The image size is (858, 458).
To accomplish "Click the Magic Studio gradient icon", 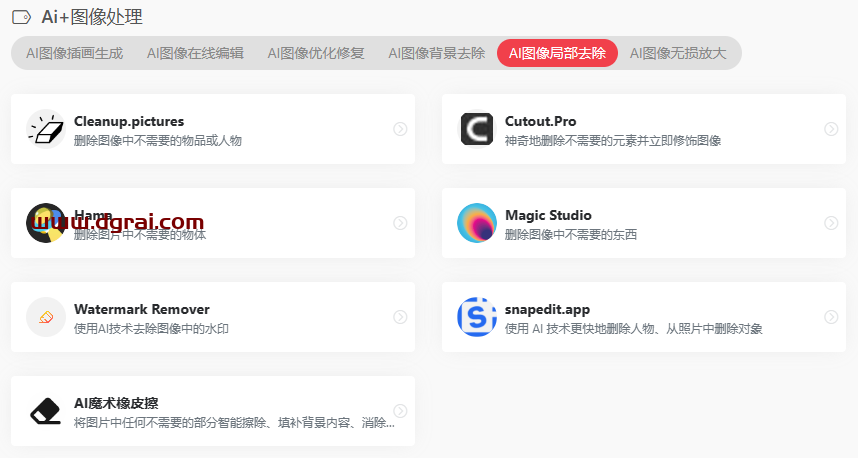I will (477, 223).
